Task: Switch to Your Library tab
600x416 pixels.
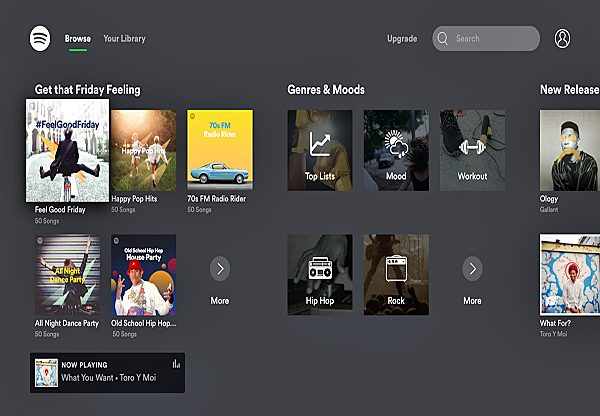Action: pyautogui.click(x=124, y=39)
